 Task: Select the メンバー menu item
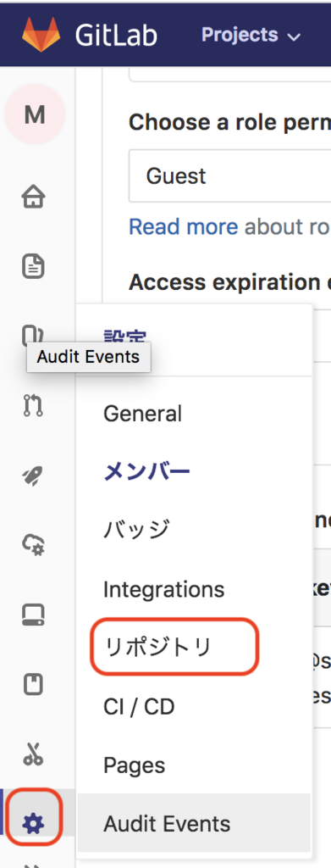coord(146,472)
